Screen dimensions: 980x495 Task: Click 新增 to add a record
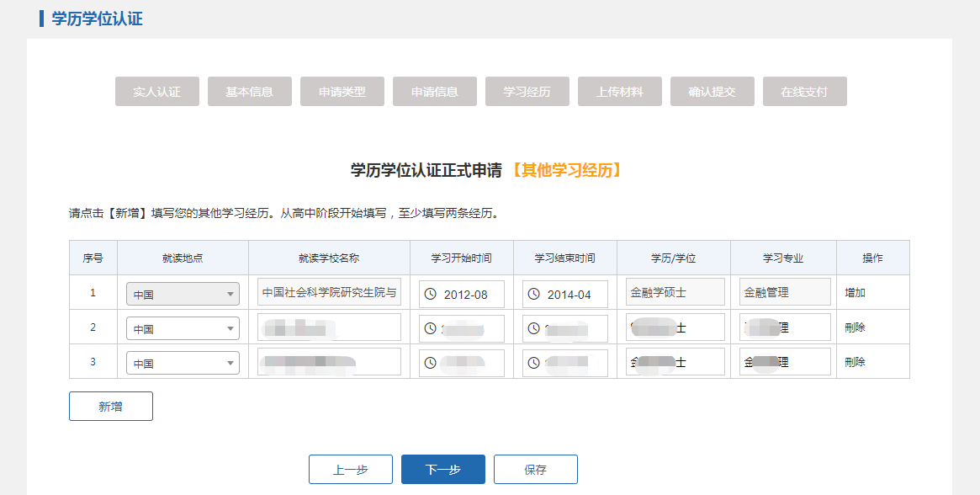coord(111,407)
